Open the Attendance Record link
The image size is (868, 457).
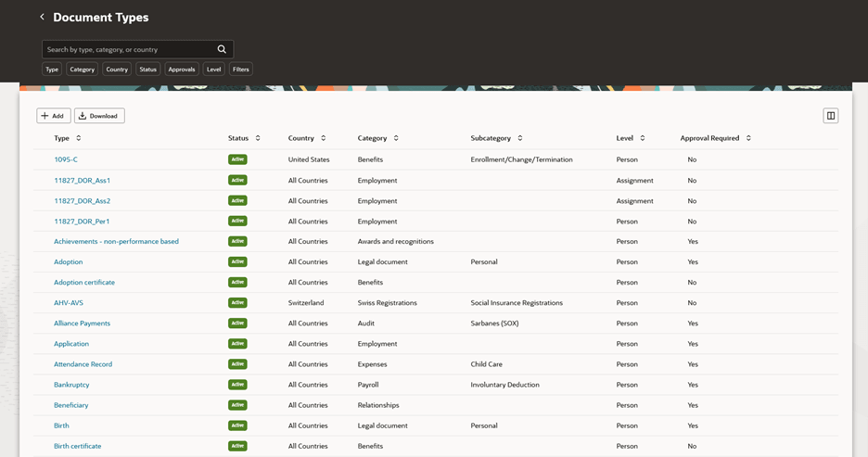[x=83, y=364]
